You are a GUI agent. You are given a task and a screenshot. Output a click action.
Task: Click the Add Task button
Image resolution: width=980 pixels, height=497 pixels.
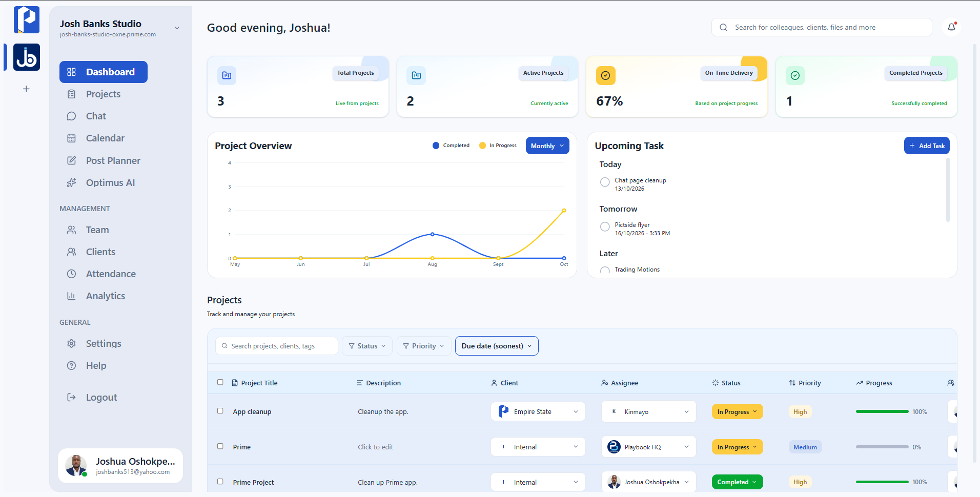[927, 146]
